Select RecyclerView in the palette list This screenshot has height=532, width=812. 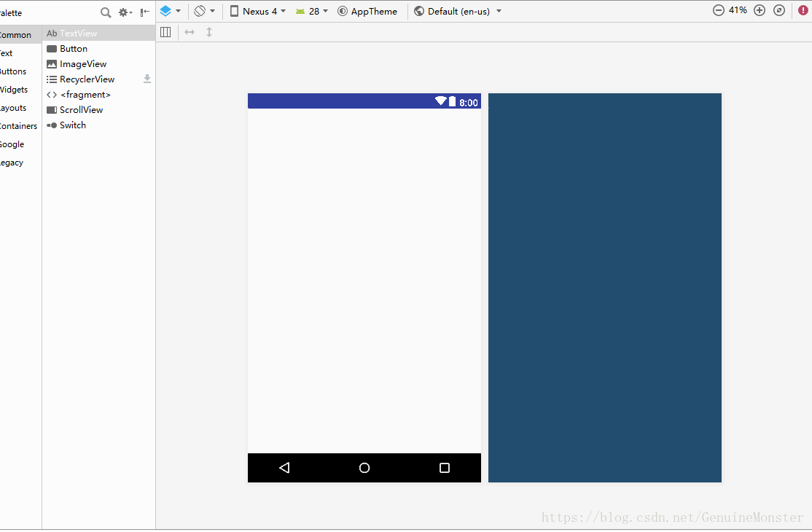(98, 79)
